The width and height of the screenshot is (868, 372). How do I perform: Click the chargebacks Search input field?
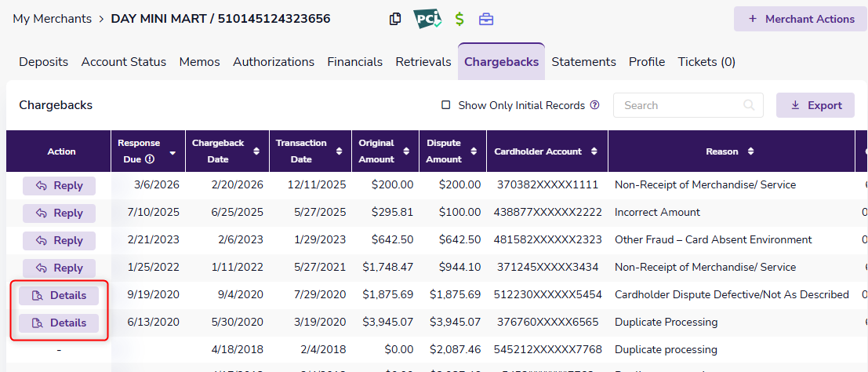point(678,105)
